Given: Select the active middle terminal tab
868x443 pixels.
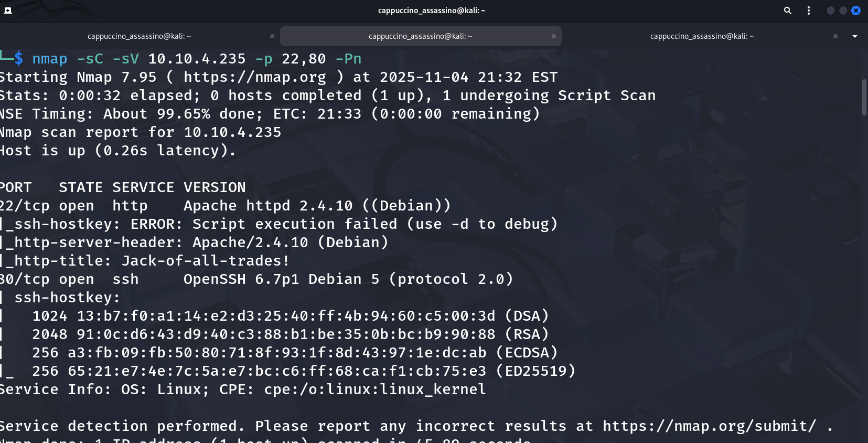Looking at the screenshot, I should (x=420, y=36).
